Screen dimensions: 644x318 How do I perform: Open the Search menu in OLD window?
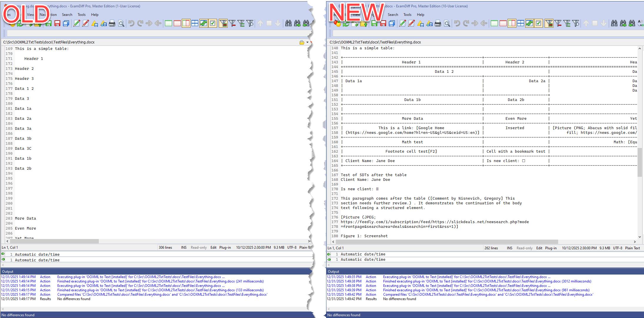coord(67,15)
